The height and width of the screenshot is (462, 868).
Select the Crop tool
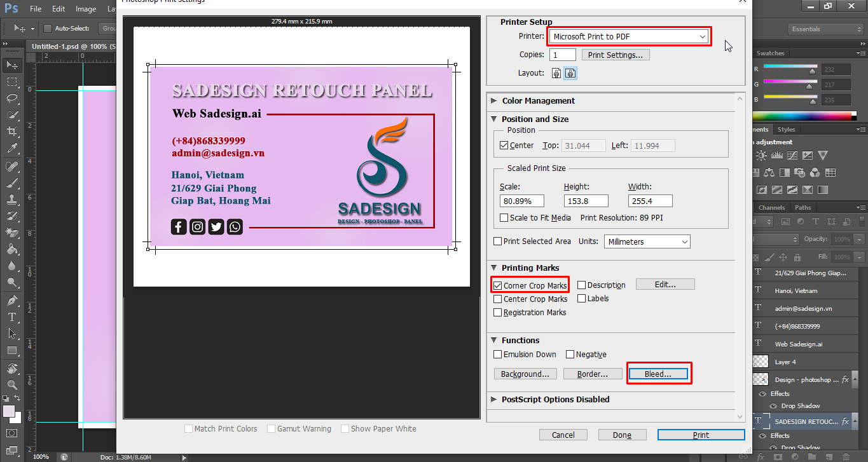[x=12, y=132]
